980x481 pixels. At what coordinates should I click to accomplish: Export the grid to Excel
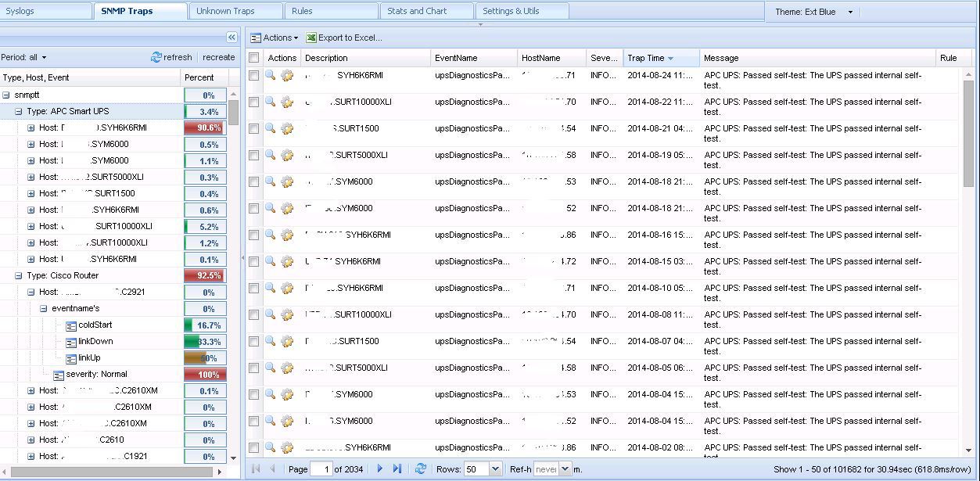click(344, 38)
